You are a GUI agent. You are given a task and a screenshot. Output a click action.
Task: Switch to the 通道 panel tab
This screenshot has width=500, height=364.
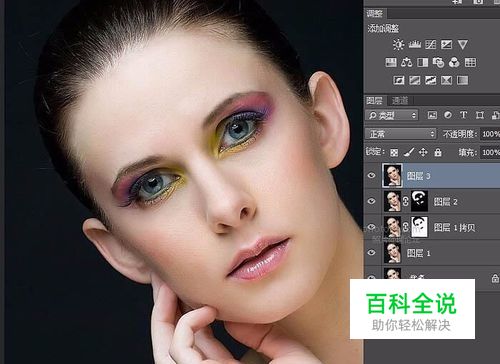400,100
